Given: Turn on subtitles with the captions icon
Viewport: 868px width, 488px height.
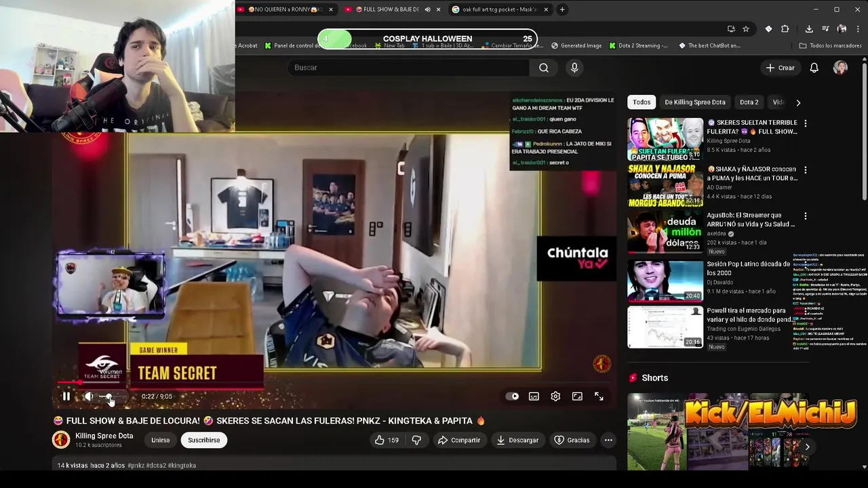Looking at the screenshot, I should coord(534,396).
